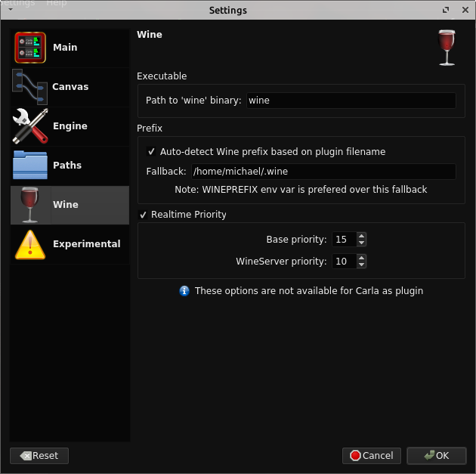Confirm settings with OK button
Image resolution: width=476 pixels, height=474 pixels.
pyautogui.click(x=437, y=456)
